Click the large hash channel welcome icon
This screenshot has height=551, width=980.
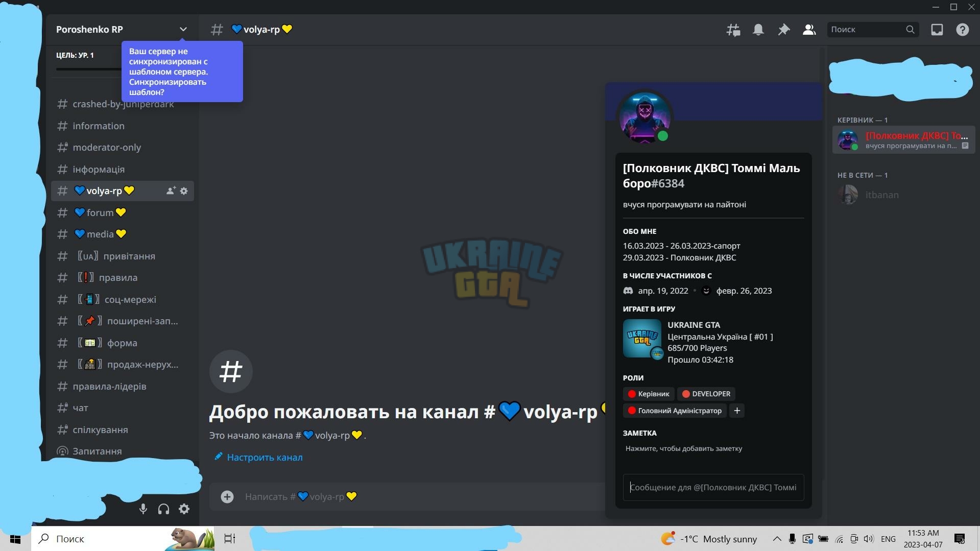point(231,371)
